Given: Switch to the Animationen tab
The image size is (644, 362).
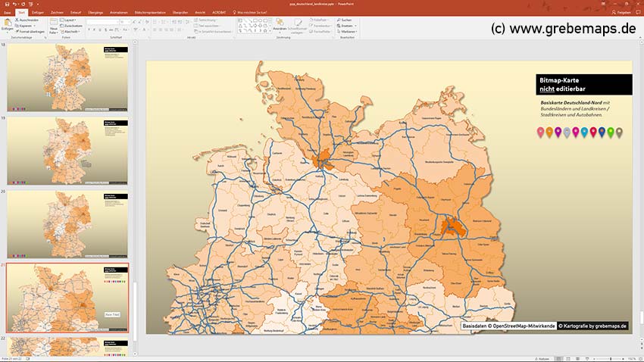Looking at the screenshot, I should [x=118, y=12].
